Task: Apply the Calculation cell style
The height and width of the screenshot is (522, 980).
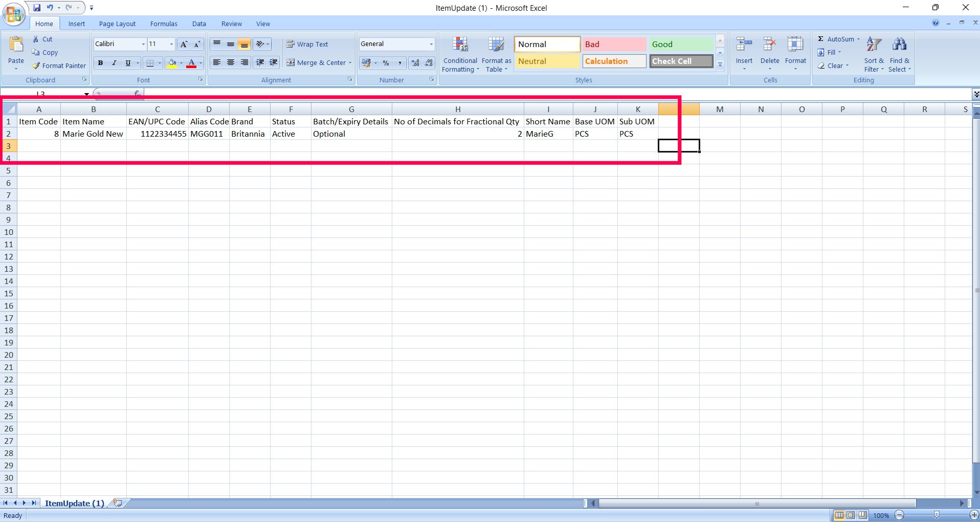Action: point(614,61)
